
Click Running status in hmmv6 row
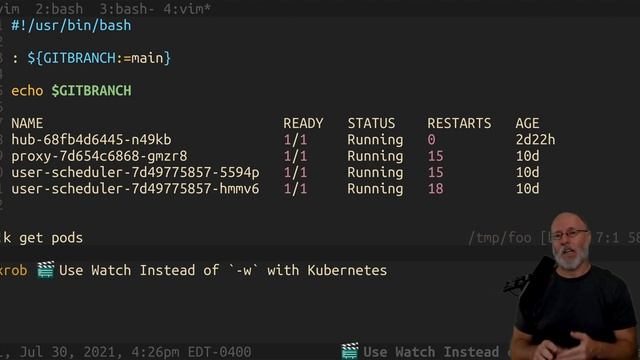click(x=375, y=189)
